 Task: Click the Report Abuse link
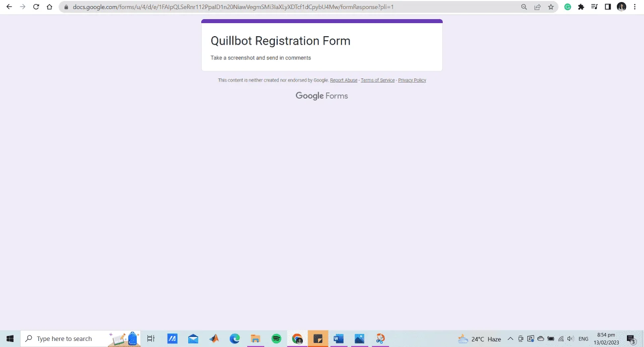click(344, 80)
